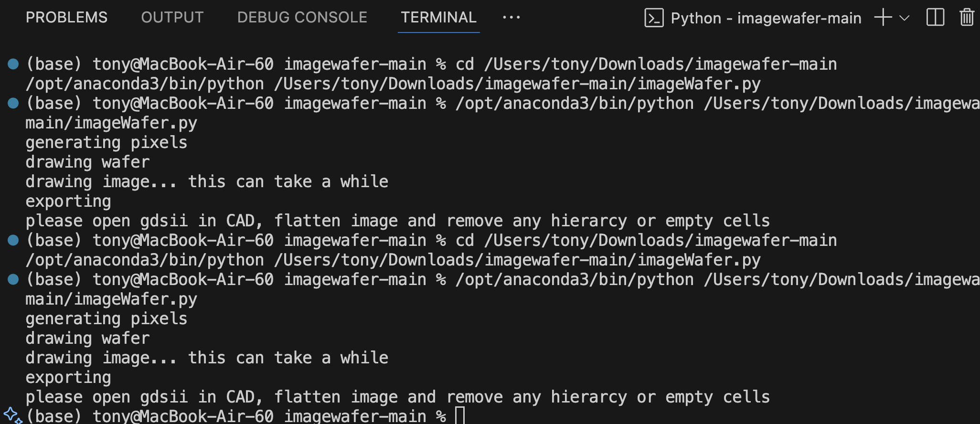Open the panel overflow actions via the ellipsis
Screen dimensions: 980x424
(x=511, y=18)
